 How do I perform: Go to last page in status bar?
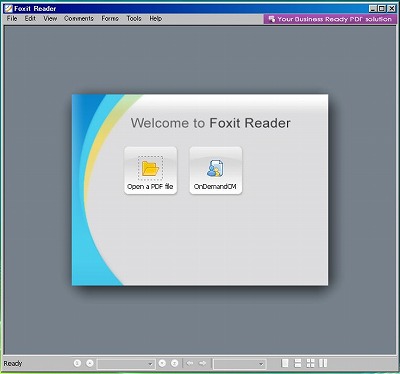point(174,363)
